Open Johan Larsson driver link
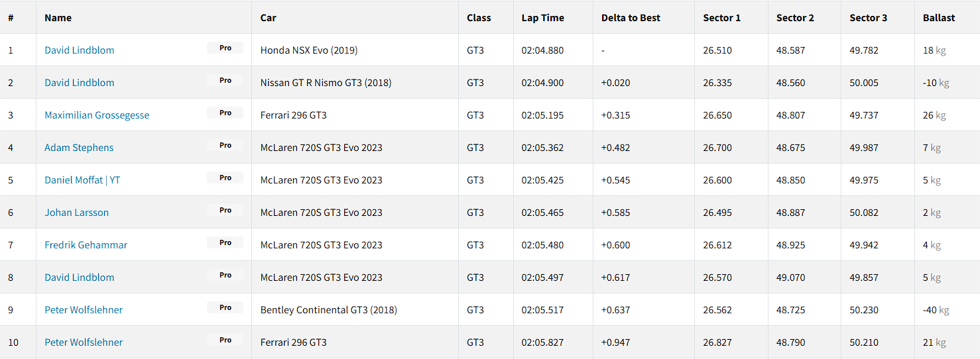Viewport: 980px width, 359px height. [x=76, y=213]
